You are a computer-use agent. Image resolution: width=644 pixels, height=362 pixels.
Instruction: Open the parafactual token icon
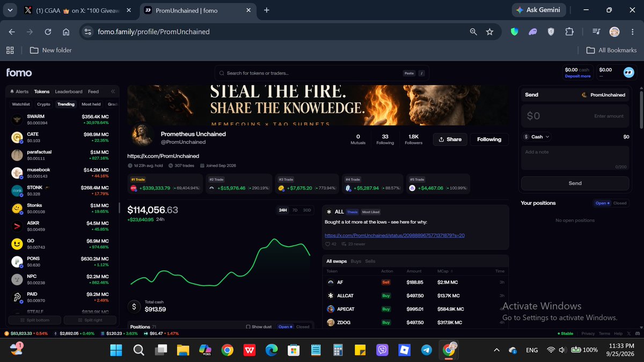point(17,155)
